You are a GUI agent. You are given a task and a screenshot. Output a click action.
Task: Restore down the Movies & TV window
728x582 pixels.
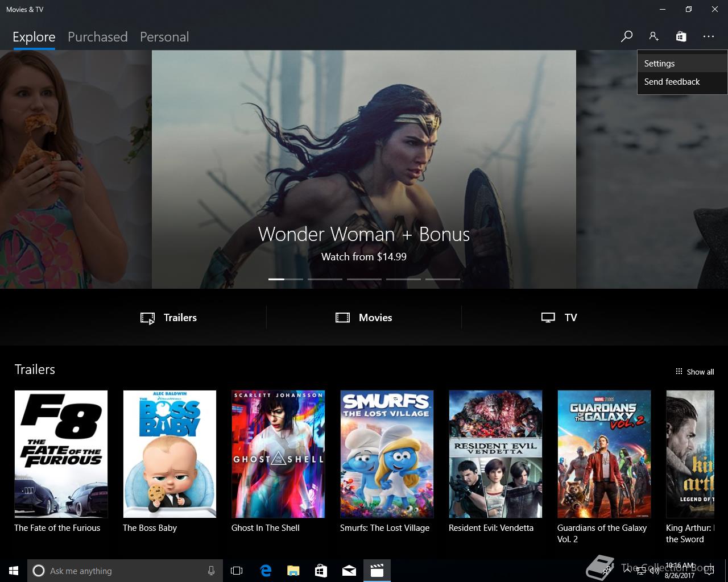689,9
